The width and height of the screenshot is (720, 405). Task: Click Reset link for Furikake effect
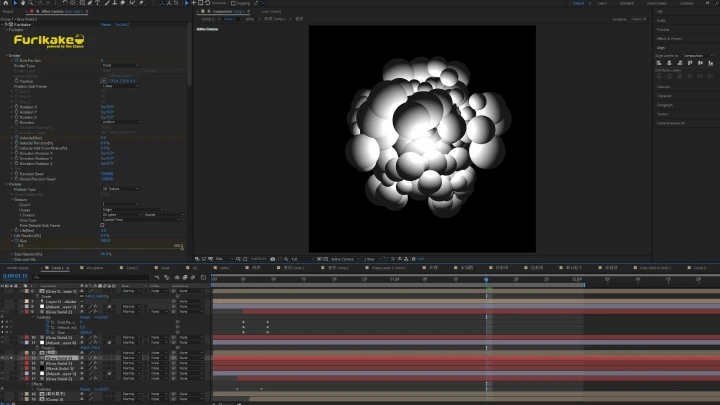click(x=106, y=24)
